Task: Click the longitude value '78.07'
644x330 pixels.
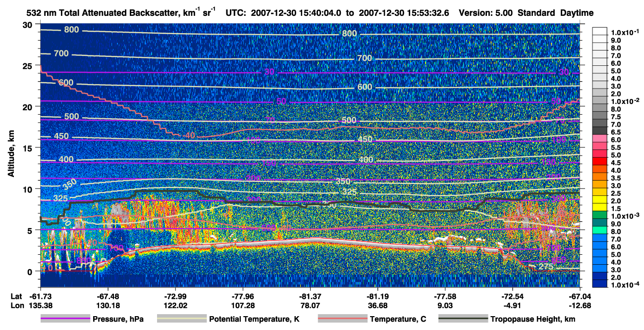Action: pyautogui.click(x=310, y=305)
